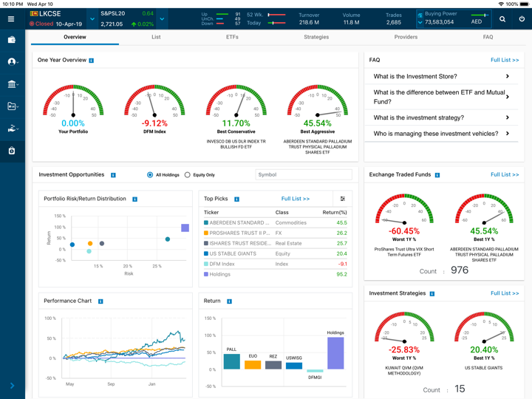Click the bank building sidebar icon
The height and width of the screenshot is (399, 532).
(x=12, y=84)
